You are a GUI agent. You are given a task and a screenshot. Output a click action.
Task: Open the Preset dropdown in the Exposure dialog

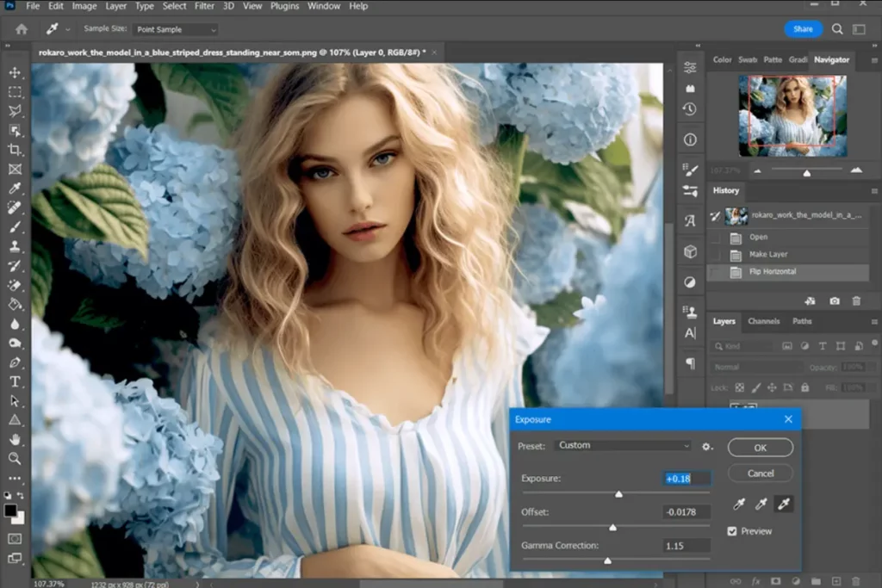point(622,446)
